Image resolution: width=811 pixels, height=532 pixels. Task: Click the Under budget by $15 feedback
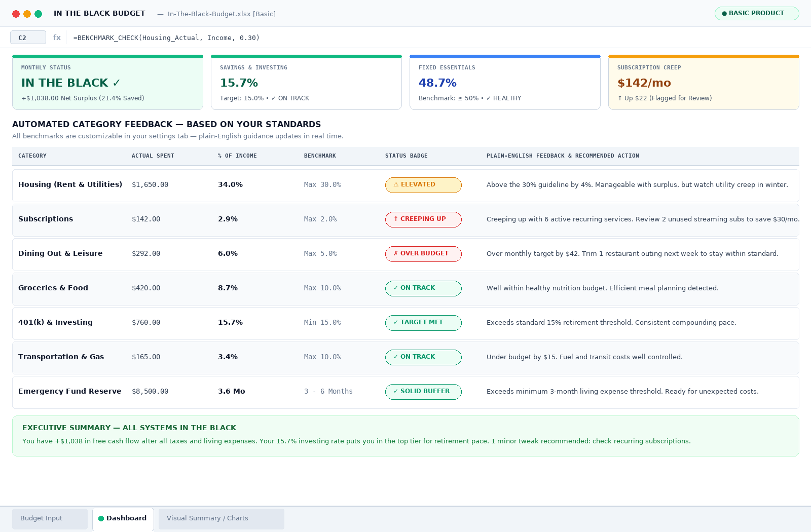[x=584, y=357]
